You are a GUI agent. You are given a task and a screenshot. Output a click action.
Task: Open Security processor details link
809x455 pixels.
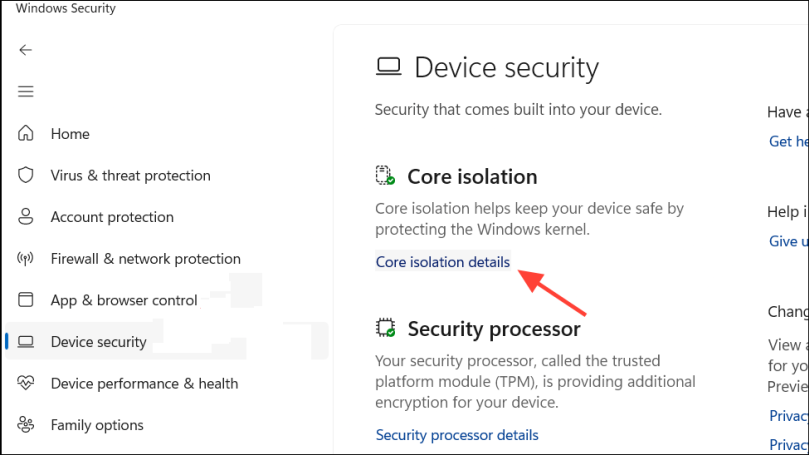click(x=457, y=435)
